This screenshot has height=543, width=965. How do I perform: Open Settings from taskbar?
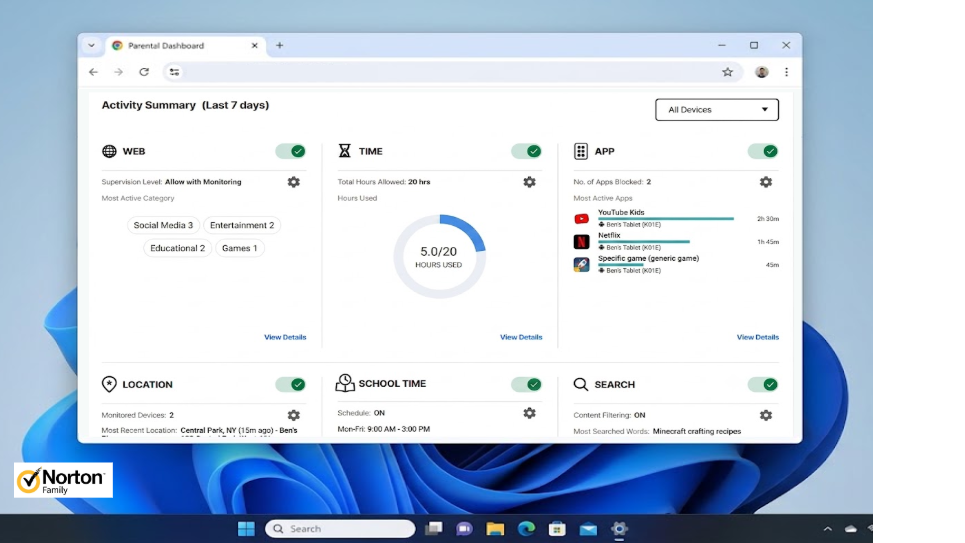pos(619,529)
